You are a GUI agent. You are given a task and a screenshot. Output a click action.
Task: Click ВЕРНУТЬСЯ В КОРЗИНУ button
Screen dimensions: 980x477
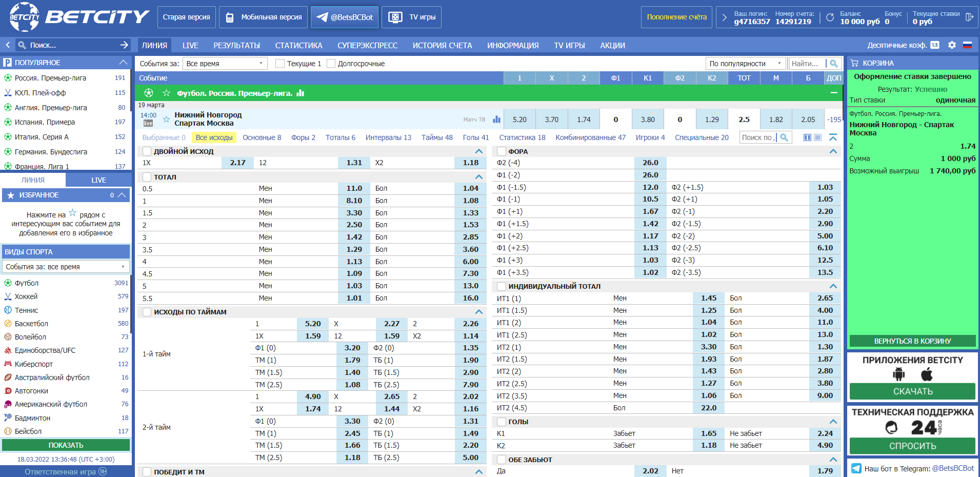point(912,341)
